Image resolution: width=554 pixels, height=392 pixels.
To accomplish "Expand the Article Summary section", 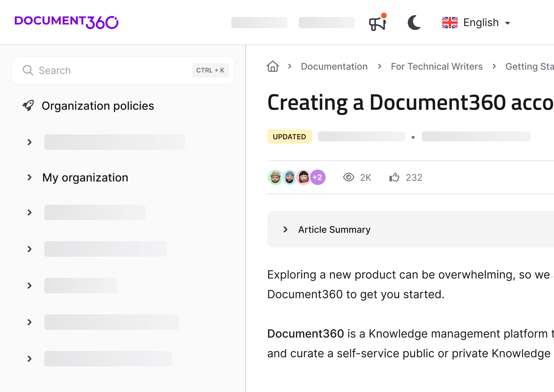I will [285, 229].
